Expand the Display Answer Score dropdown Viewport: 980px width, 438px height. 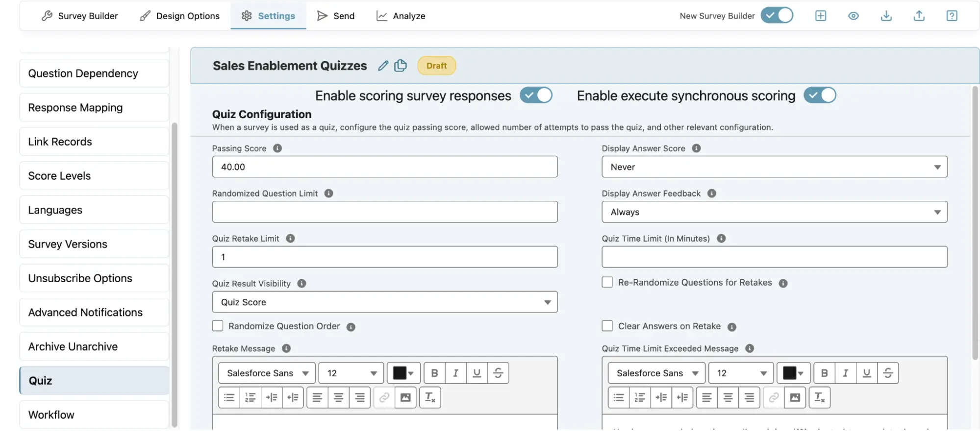point(774,167)
